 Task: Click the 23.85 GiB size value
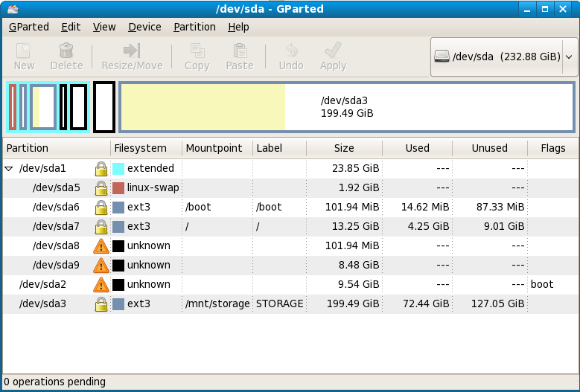(x=355, y=169)
